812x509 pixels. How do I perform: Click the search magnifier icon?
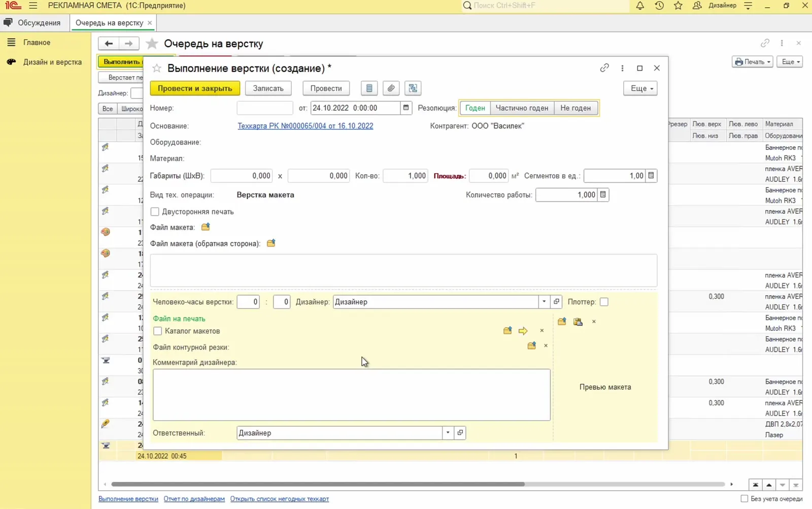click(467, 6)
